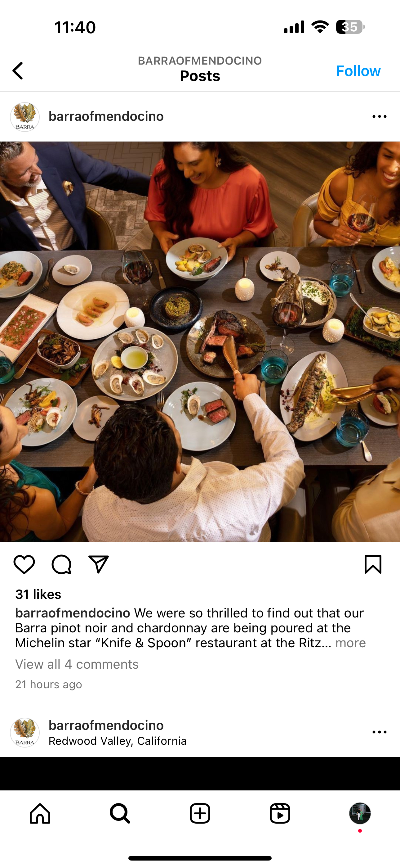The height and width of the screenshot is (868, 400).
Task: Open Search tab with magnifier icon
Action: [x=120, y=813]
